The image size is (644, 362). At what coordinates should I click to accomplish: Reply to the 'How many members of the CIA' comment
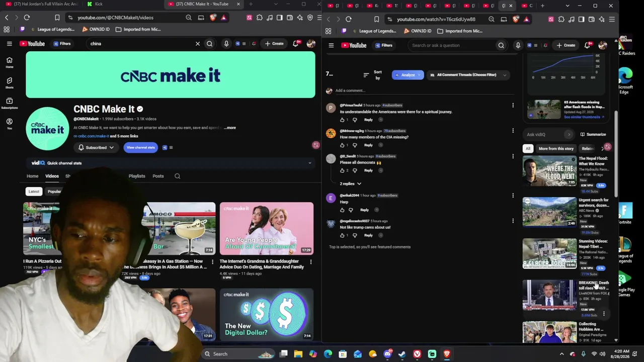point(369,145)
